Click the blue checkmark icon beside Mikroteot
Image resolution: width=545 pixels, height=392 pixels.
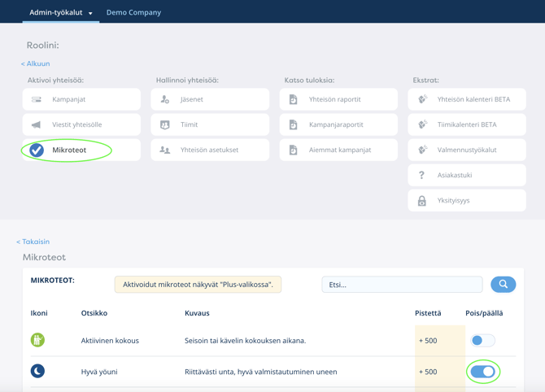pos(37,150)
